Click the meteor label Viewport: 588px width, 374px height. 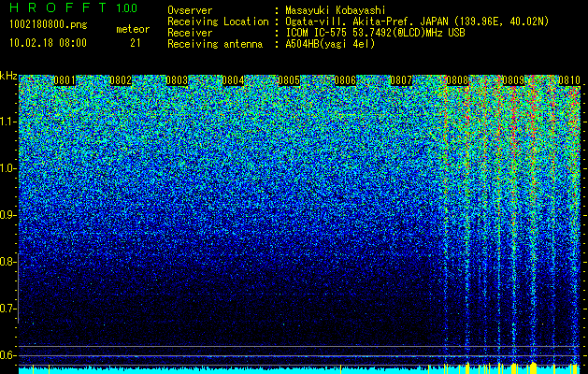[133, 29]
